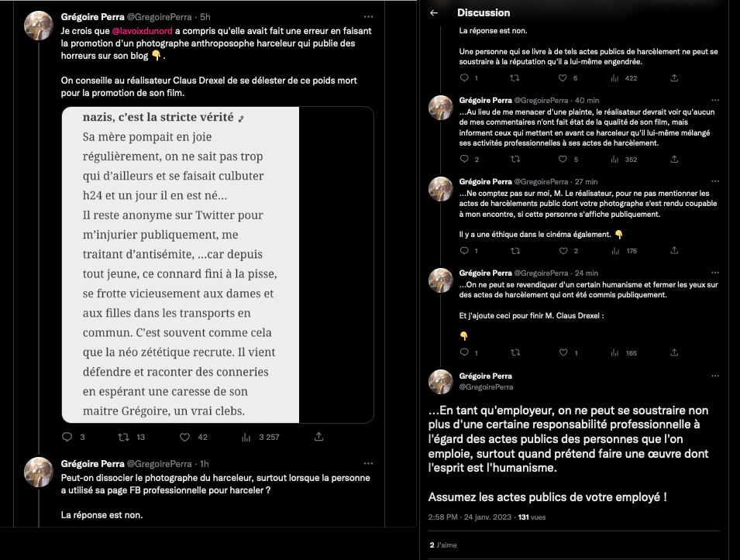Open view analytics showing 422 views
Screen dimensions: 740x560
(614, 78)
